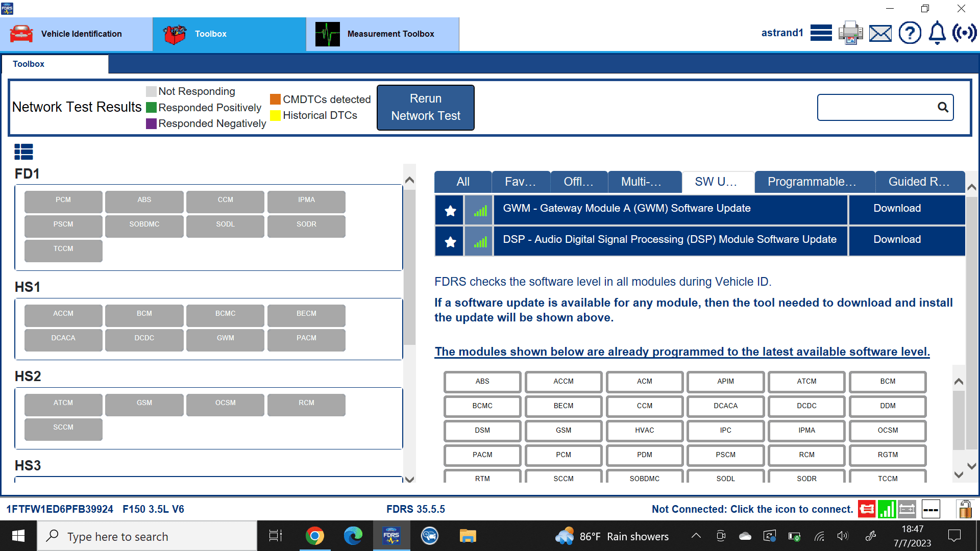
Task: Click the printer icon in header
Action: tap(850, 33)
